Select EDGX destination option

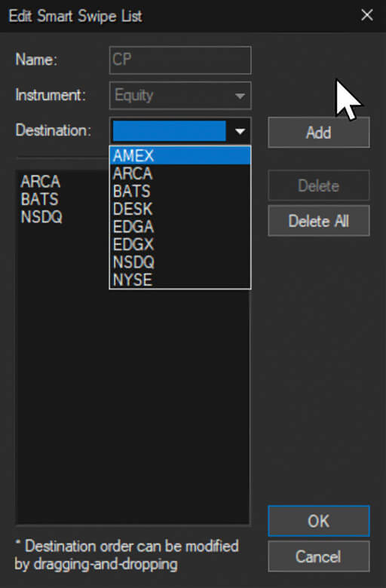tap(180, 244)
